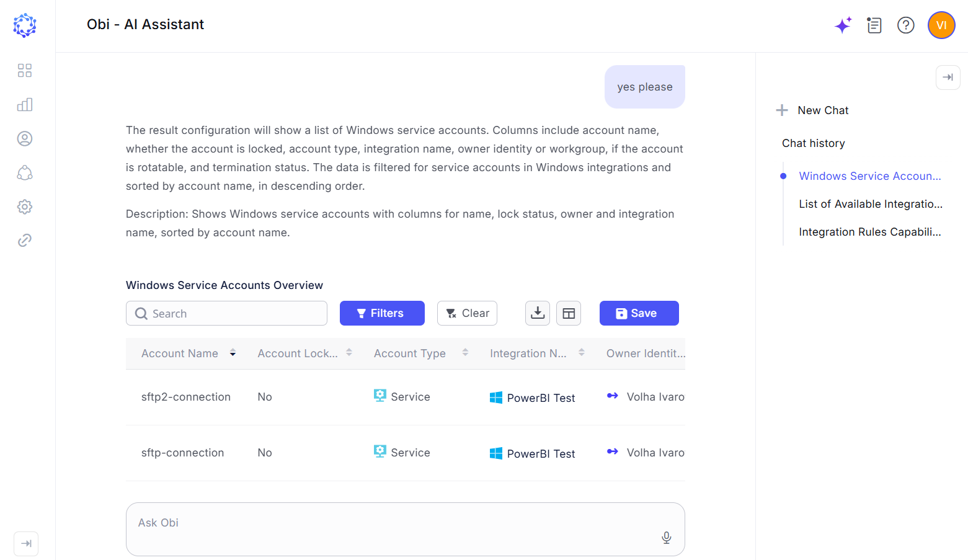Screen dimensions: 968x560
Task: Expand the left sidebar with arrow button
Action: pyautogui.click(x=26, y=544)
